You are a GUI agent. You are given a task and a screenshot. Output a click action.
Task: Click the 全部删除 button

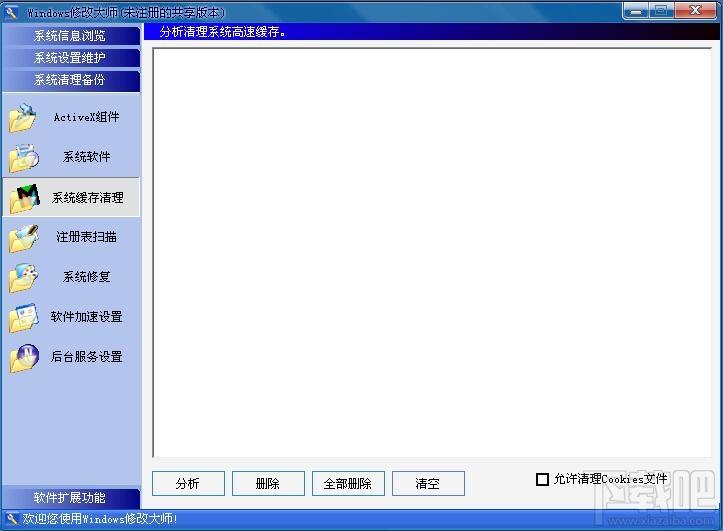pos(348,484)
